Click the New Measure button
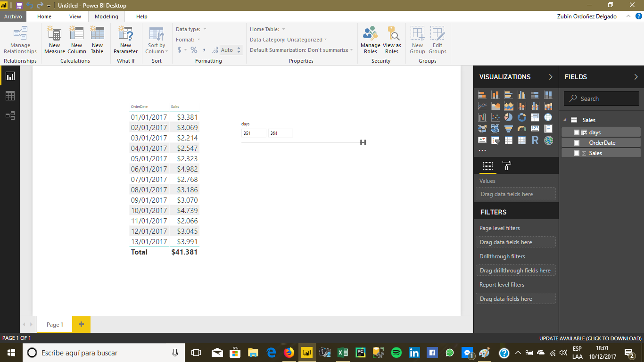 54,40
